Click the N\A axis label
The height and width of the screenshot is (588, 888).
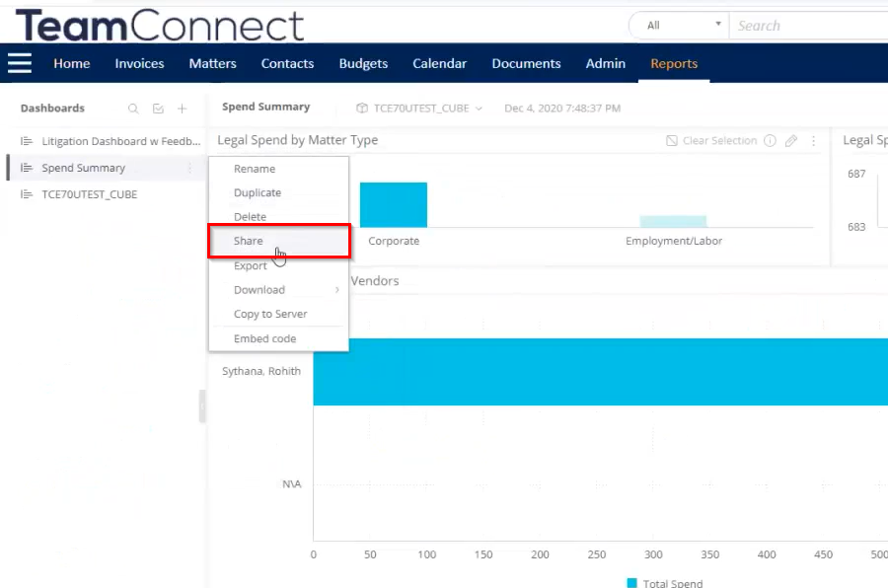(292, 483)
